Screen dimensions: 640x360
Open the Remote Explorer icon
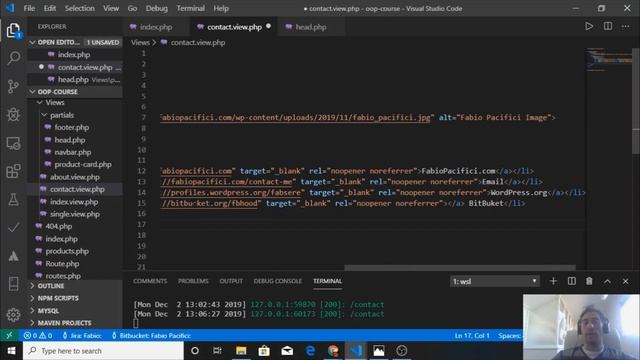[13, 143]
